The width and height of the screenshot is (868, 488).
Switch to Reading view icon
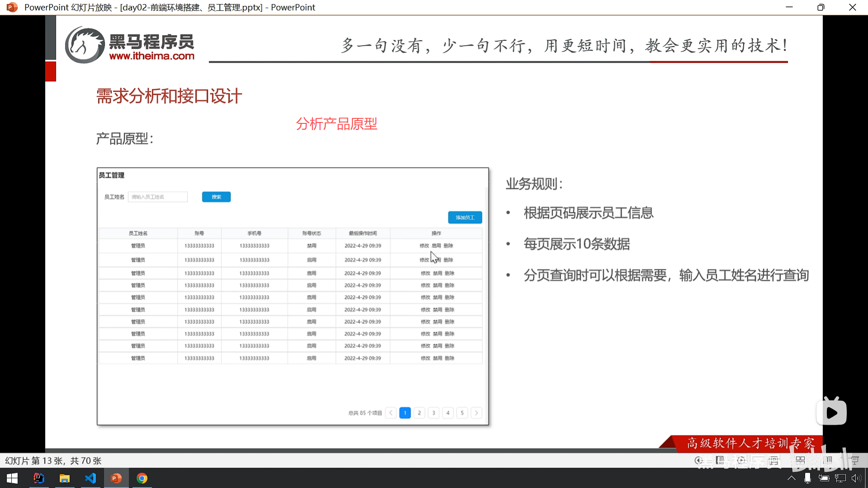tap(828, 460)
